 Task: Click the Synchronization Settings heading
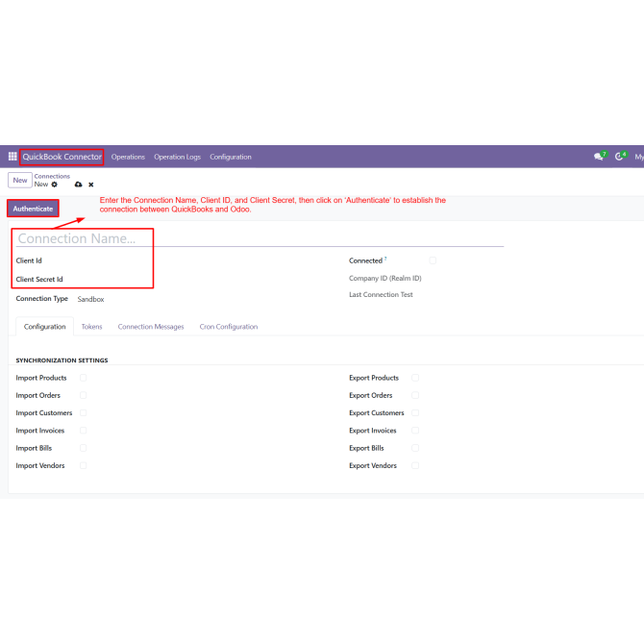pos(62,360)
